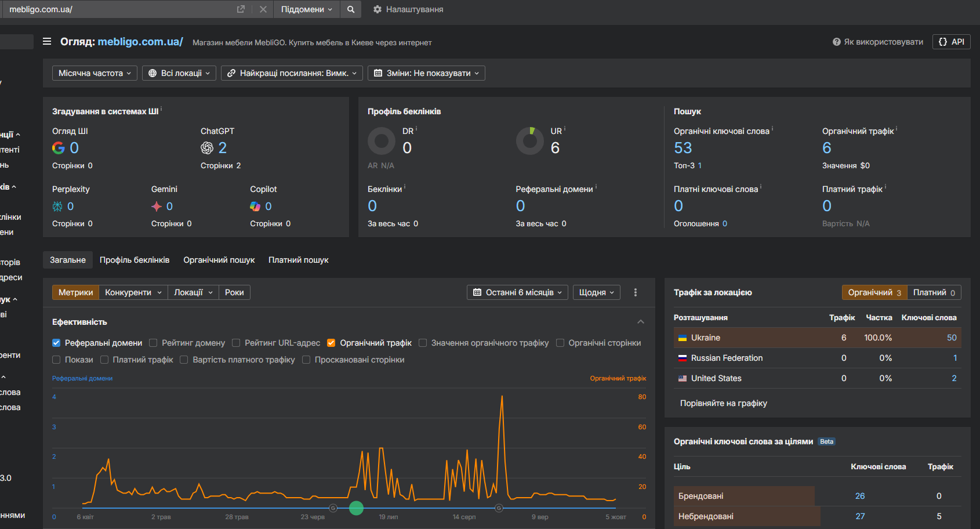Open the hamburger menu next to Огляд
Screen dimensions: 980x529
coord(47,41)
